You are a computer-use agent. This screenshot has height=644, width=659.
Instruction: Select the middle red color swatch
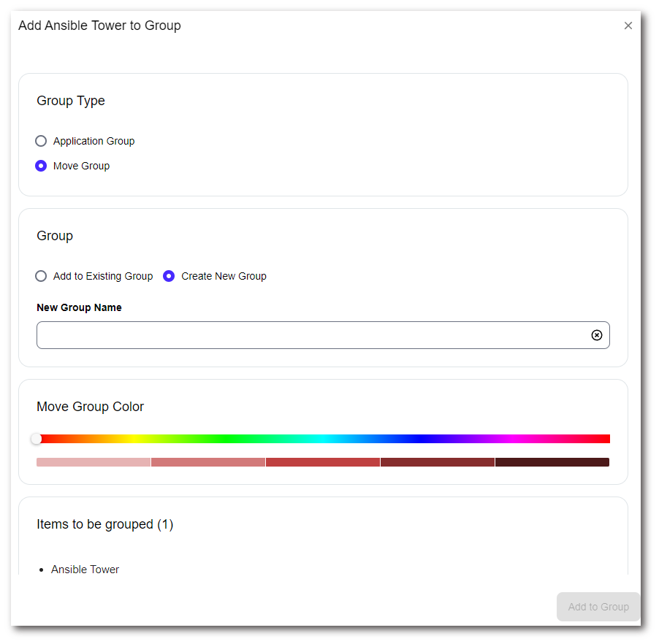[323, 462]
